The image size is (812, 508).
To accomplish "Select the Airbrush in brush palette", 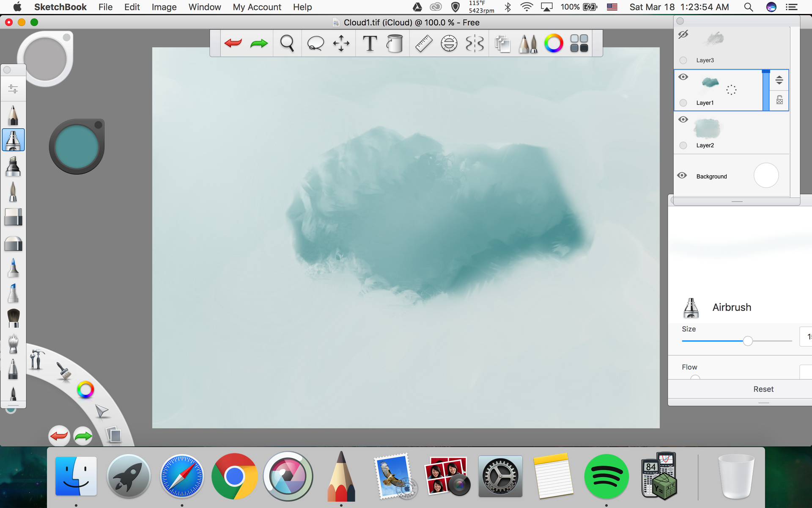I will [x=13, y=140].
